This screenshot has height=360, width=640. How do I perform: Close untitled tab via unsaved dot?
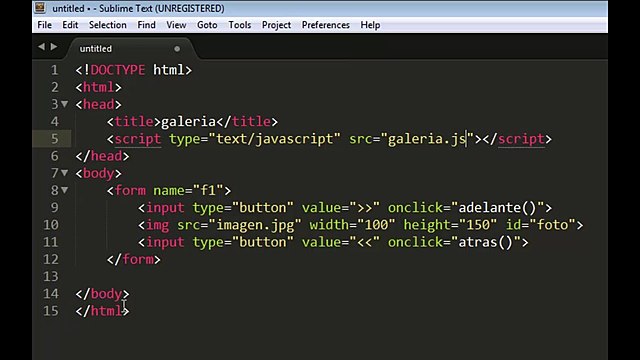177,49
